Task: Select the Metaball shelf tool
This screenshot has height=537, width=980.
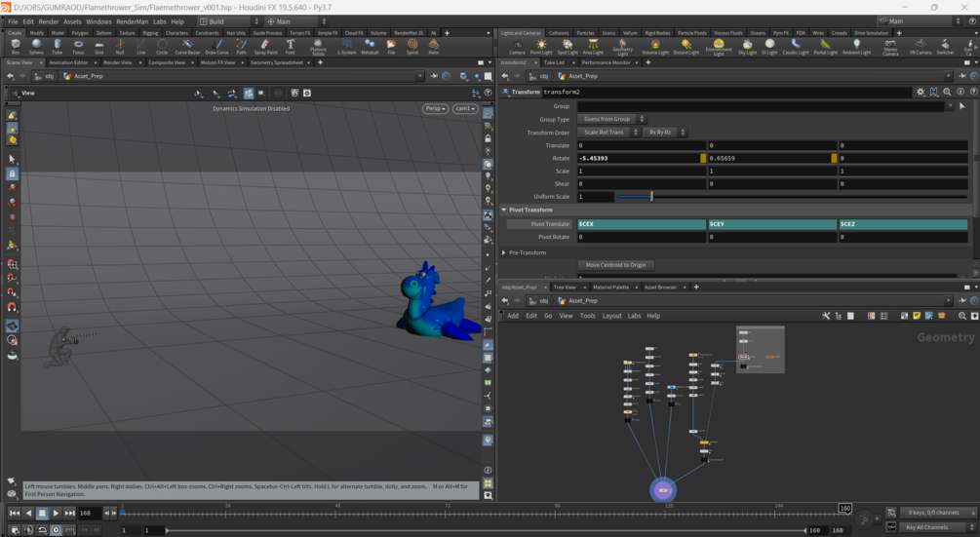Action: coord(370,46)
